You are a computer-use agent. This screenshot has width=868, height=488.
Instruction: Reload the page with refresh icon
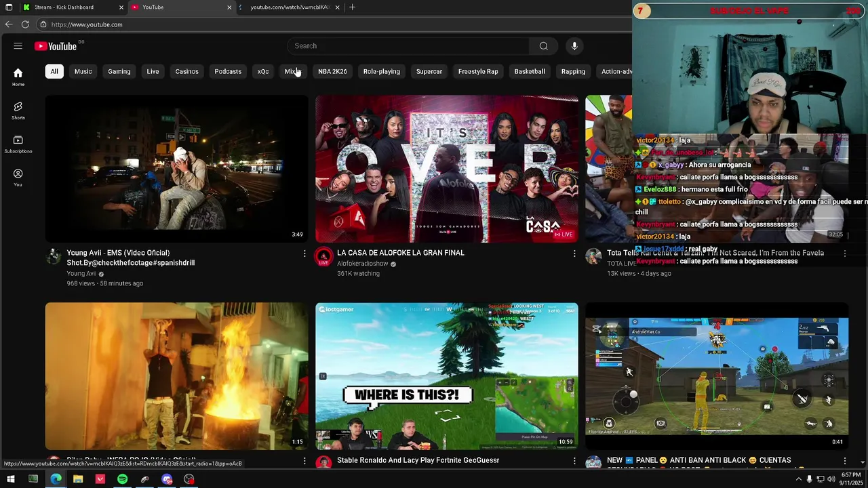pos(25,24)
